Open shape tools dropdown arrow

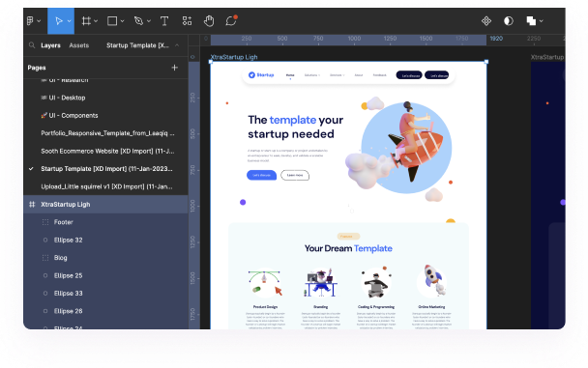tap(122, 21)
